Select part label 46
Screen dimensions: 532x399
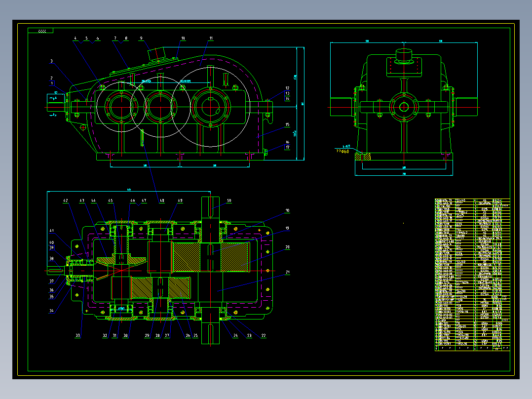click(133, 200)
